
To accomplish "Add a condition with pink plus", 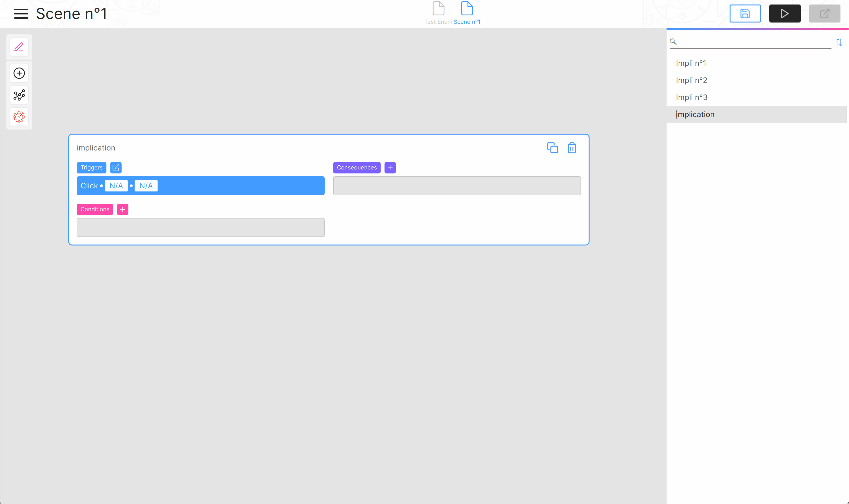I will click(x=123, y=209).
